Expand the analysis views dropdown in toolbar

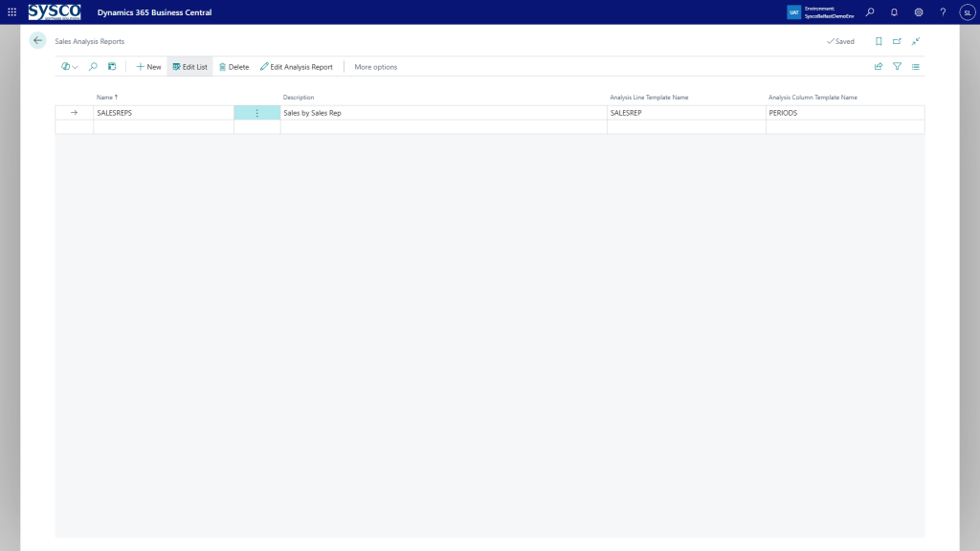coord(70,67)
